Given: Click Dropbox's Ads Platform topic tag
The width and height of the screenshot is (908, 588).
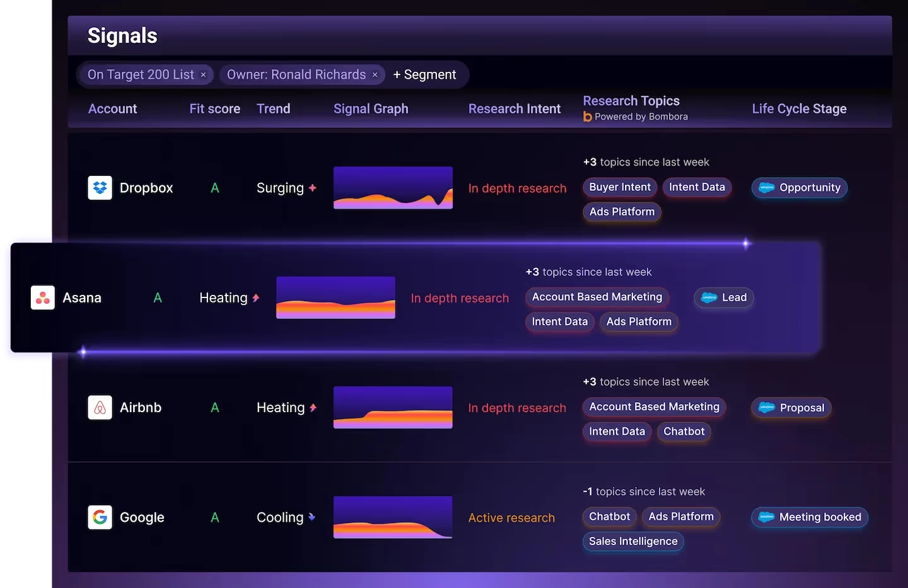Looking at the screenshot, I should [622, 212].
